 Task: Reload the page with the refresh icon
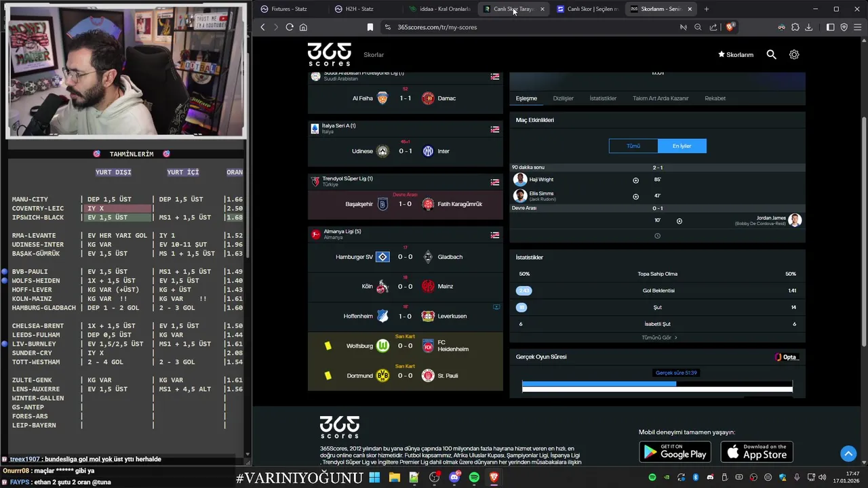tap(290, 27)
